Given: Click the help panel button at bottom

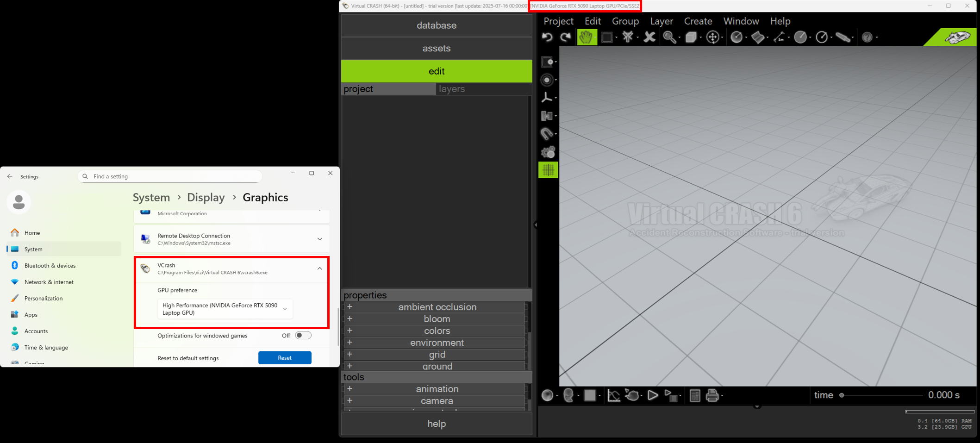Looking at the screenshot, I should pos(437,424).
